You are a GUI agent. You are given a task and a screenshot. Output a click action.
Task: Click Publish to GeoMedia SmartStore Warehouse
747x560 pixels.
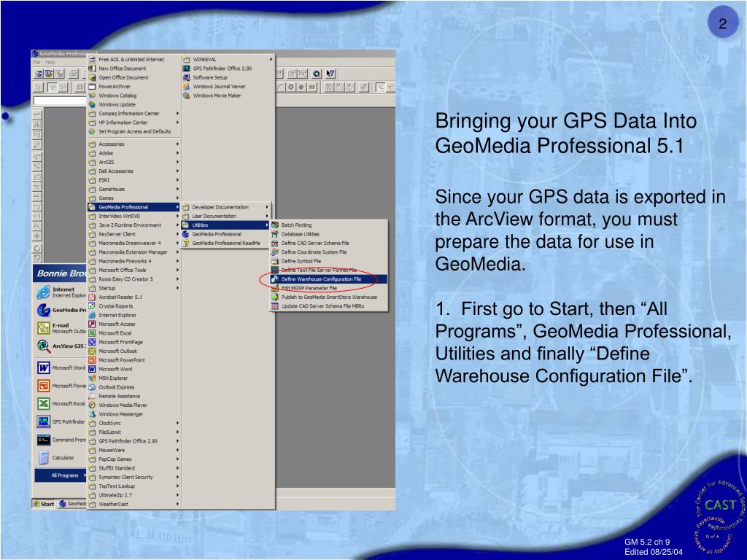pyautogui.click(x=329, y=297)
